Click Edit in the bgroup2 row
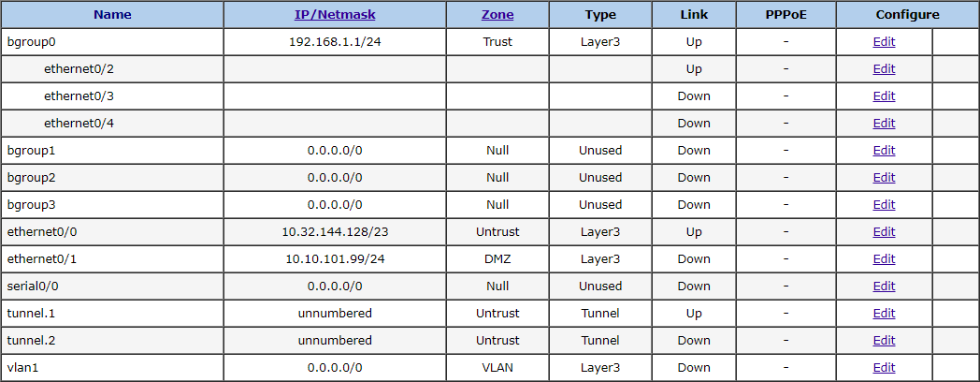This screenshot has width=980, height=382. point(884,178)
